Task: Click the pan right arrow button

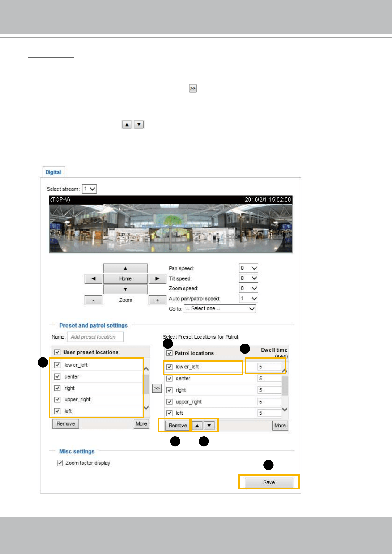Action: point(157,278)
